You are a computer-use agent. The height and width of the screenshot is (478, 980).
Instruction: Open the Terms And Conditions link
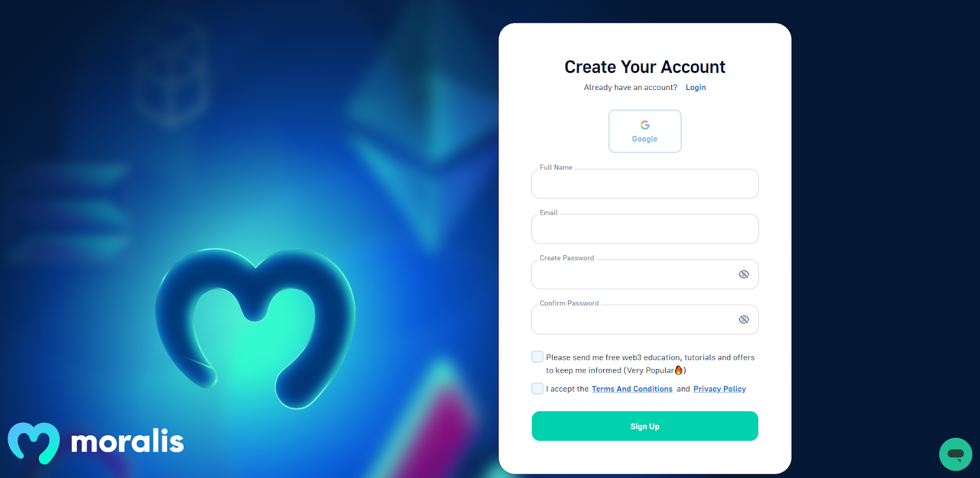pos(632,389)
